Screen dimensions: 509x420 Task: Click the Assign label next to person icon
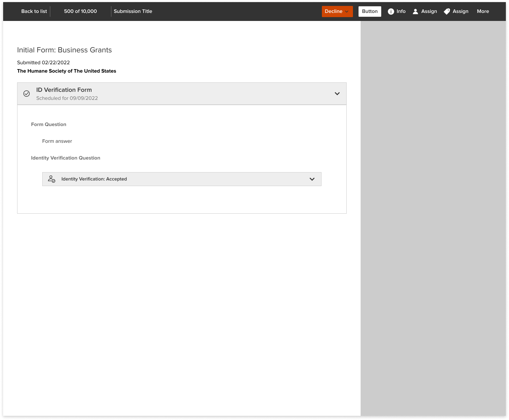429,12
